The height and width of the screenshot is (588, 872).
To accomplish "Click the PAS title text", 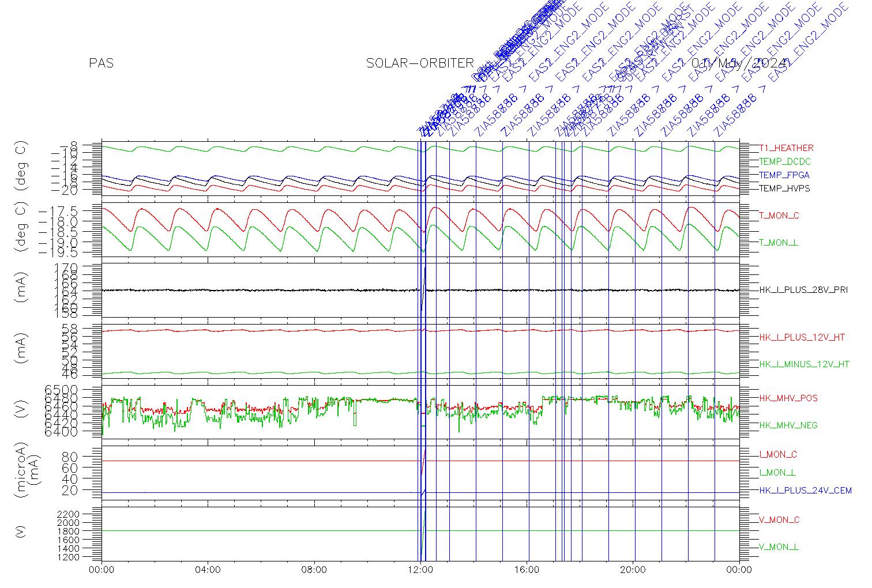I will click(x=102, y=63).
